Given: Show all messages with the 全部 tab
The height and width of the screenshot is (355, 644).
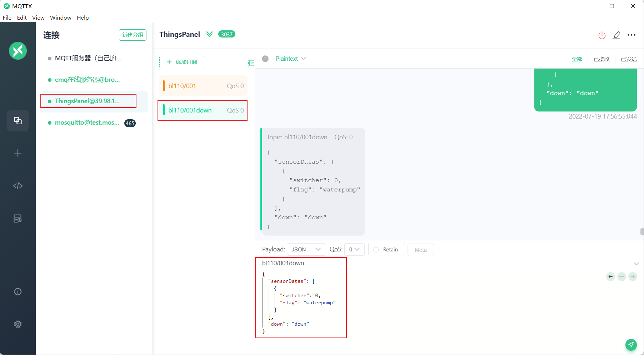Looking at the screenshot, I should click(577, 59).
